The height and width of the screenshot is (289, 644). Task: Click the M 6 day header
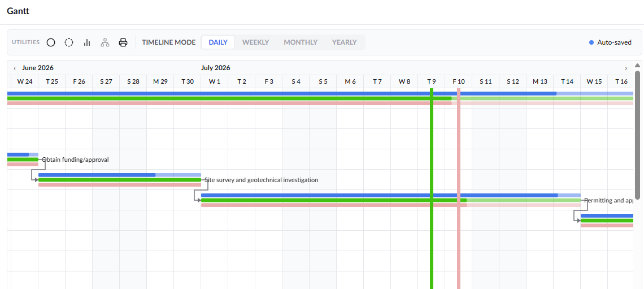[x=350, y=81]
